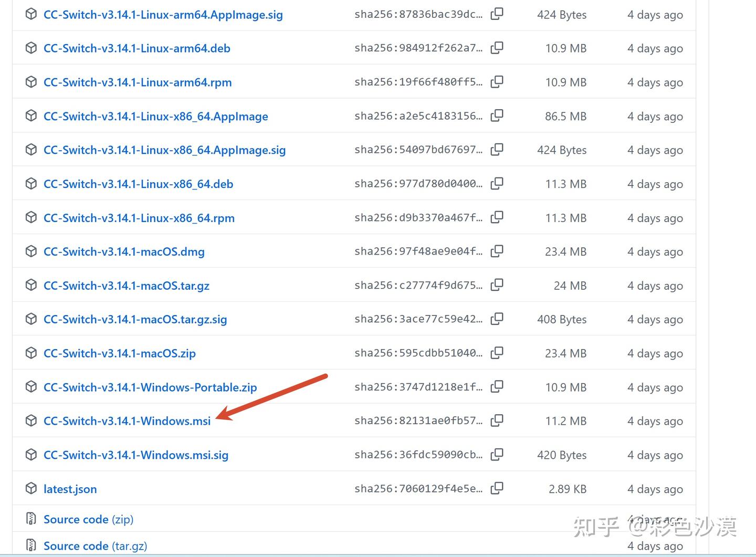Image resolution: width=756 pixels, height=557 pixels.
Task: Copy sha256 hash for Linux-arm64.deb
Action: (497, 48)
